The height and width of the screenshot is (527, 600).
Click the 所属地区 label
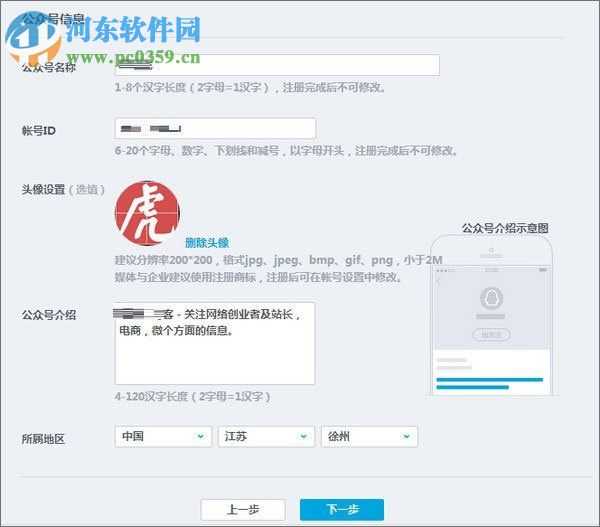pyautogui.click(x=43, y=439)
